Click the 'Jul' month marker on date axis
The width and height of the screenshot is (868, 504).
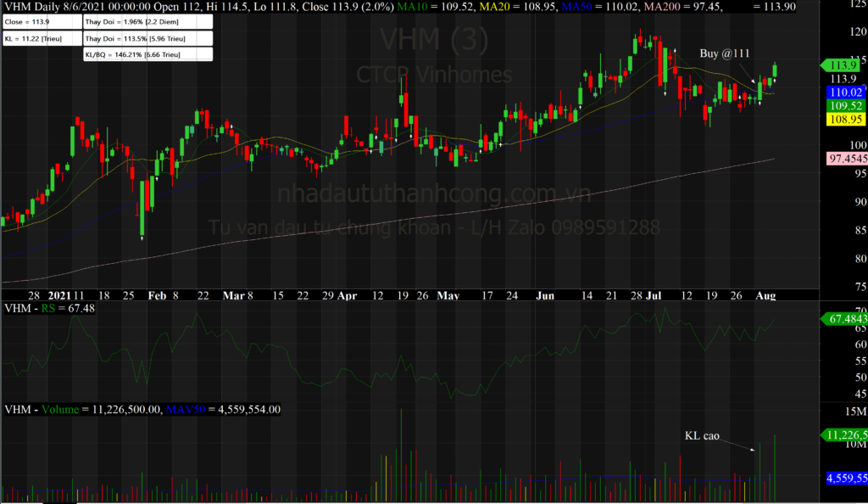654,296
